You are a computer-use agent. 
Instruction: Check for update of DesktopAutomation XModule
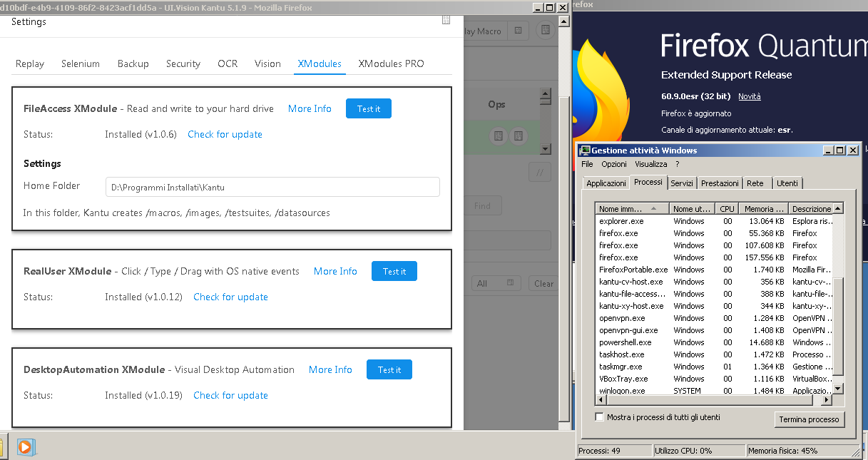tap(230, 395)
